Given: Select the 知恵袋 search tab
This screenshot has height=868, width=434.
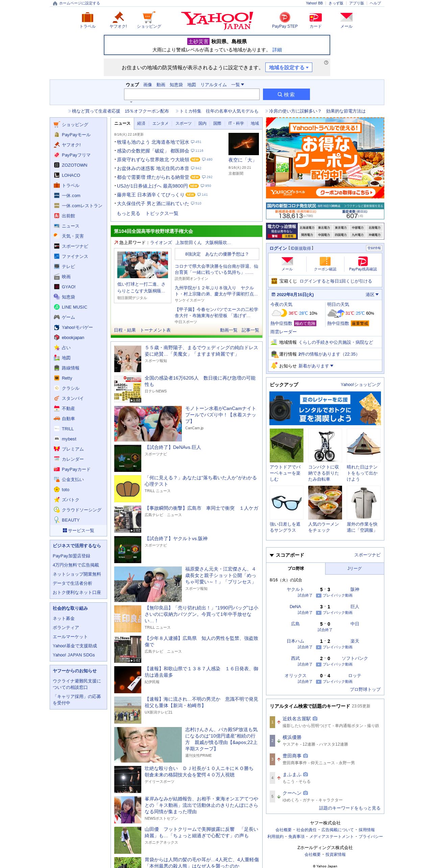Looking at the screenshot, I should [176, 85].
